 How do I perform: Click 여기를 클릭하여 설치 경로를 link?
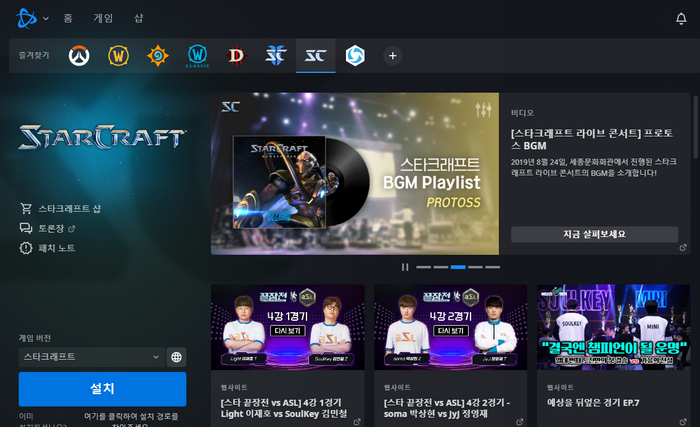point(131,416)
